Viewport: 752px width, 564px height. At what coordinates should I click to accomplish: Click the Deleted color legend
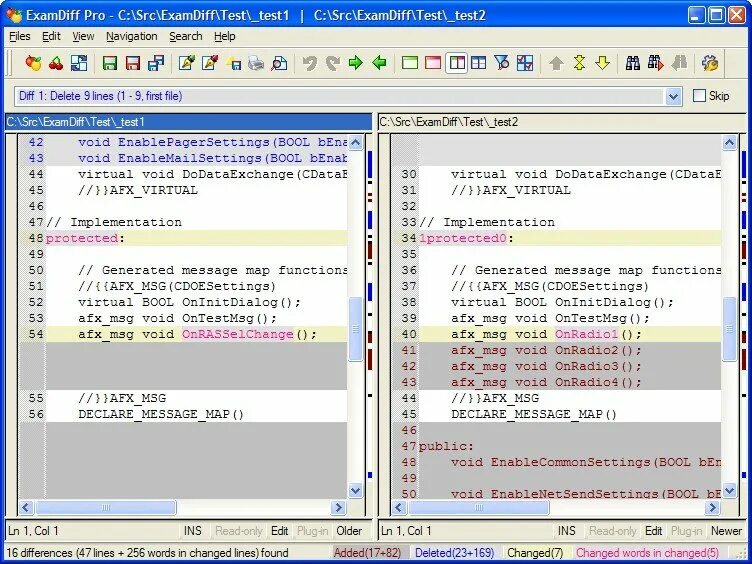pos(455,553)
